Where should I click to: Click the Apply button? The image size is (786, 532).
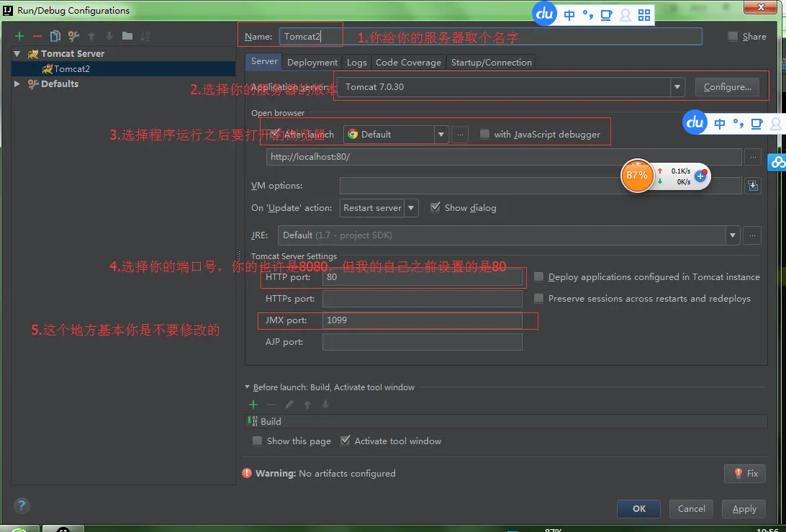744,508
